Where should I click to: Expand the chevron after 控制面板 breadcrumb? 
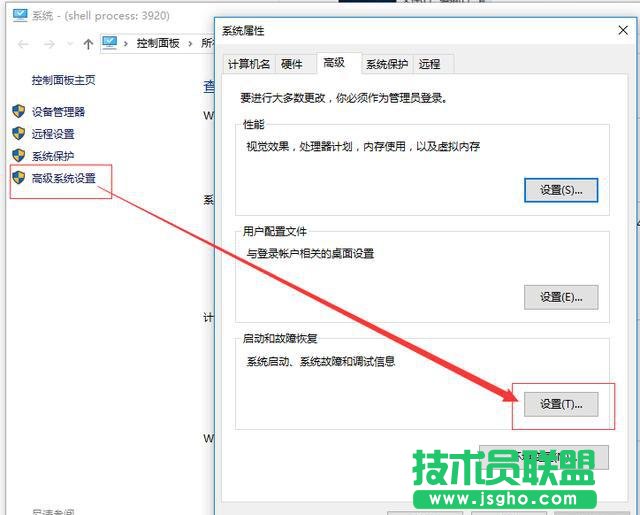pyautogui.click(x=191, y=44)
